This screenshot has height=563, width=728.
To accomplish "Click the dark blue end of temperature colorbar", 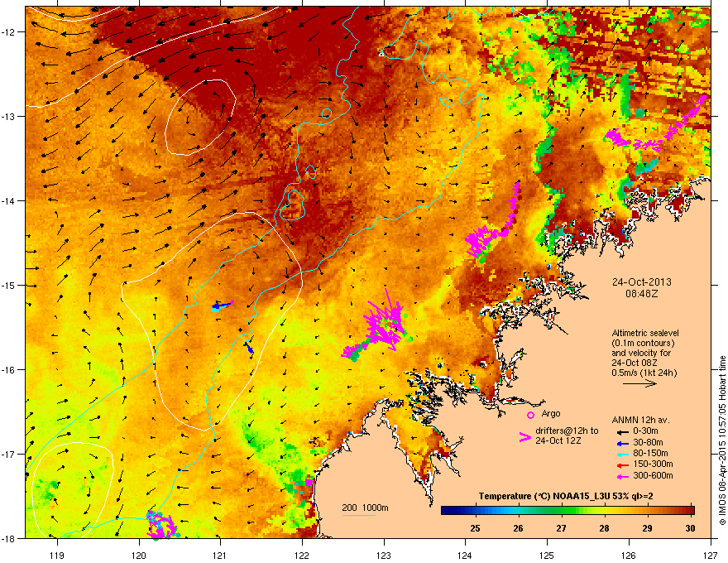I will pyautogui.click(x=448, y=511).
